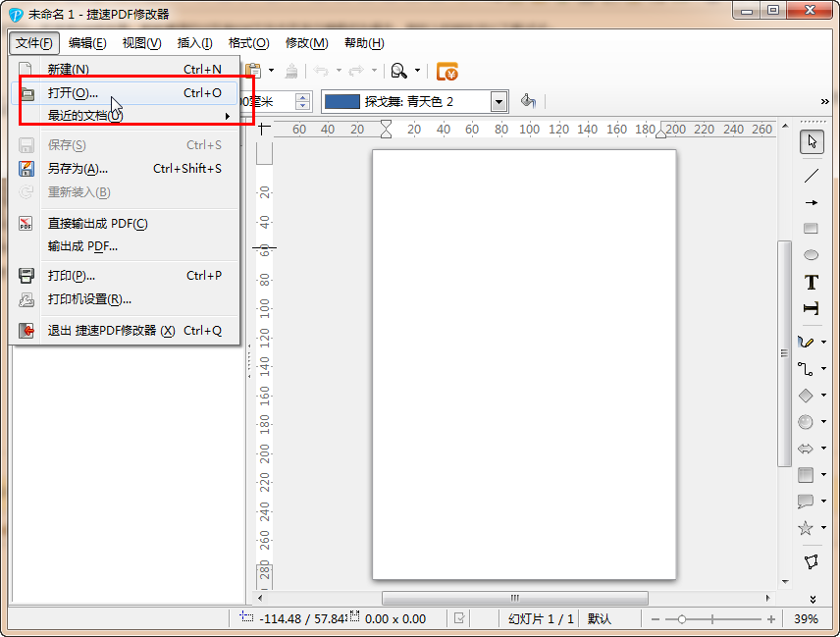Viewport: 840px width, 637px height.
Task: Expand the paste options dropdown arrow
Action: tap(271, 71)
